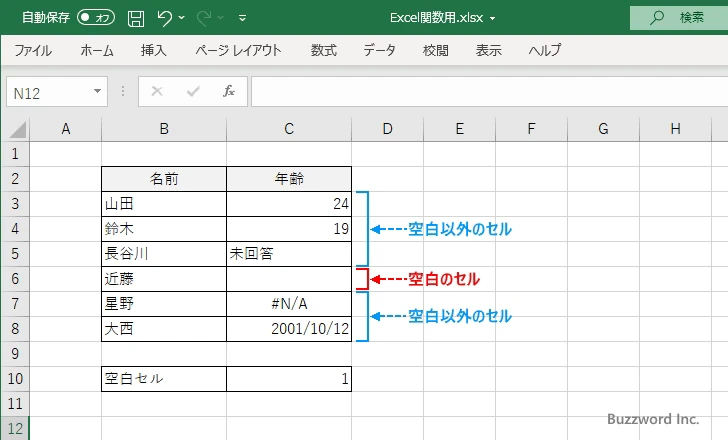This screenshot has width=728, height=440.
Task: Open the データ tab
Action: click(x=379, y=50)
